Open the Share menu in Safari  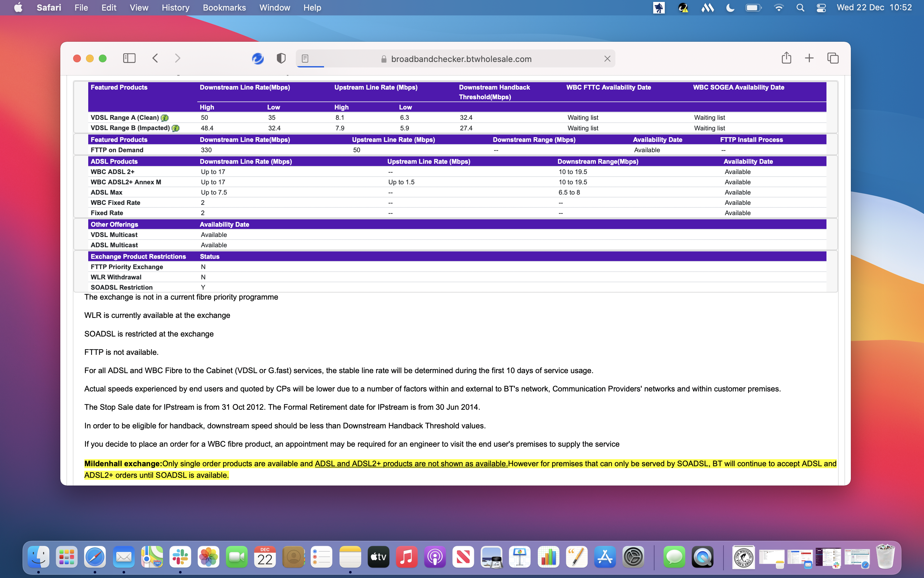786,58
